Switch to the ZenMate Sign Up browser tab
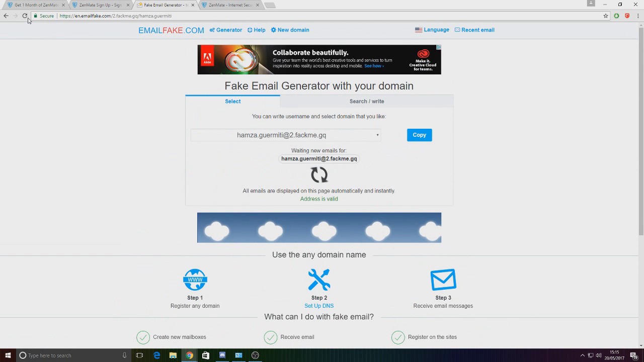The height and width of the screenshot is (362, 644). (x=100, y=5)
